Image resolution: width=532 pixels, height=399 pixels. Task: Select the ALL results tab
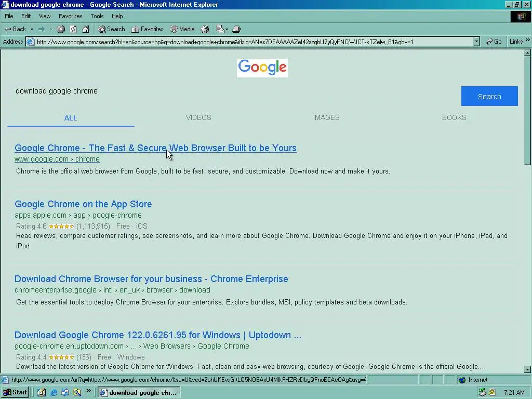click(x=71, y=118)
